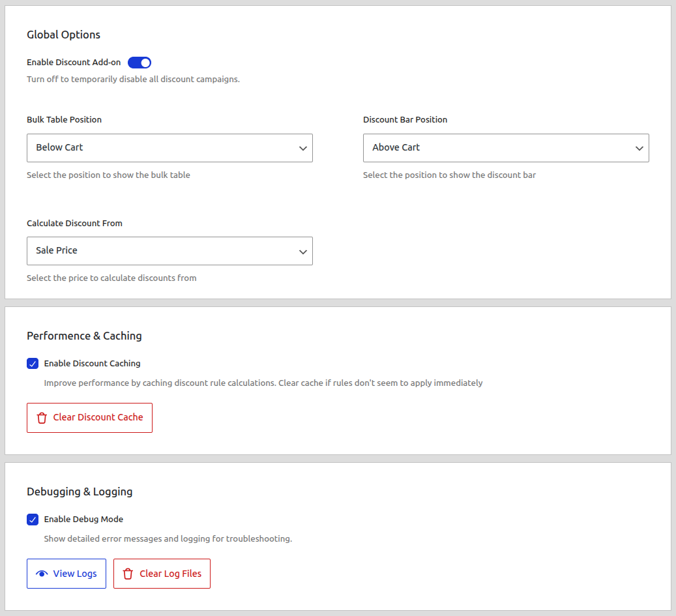Click the chevron on Discount Bar Position dropdown
The image size is (676, 616).
point(639,148)
